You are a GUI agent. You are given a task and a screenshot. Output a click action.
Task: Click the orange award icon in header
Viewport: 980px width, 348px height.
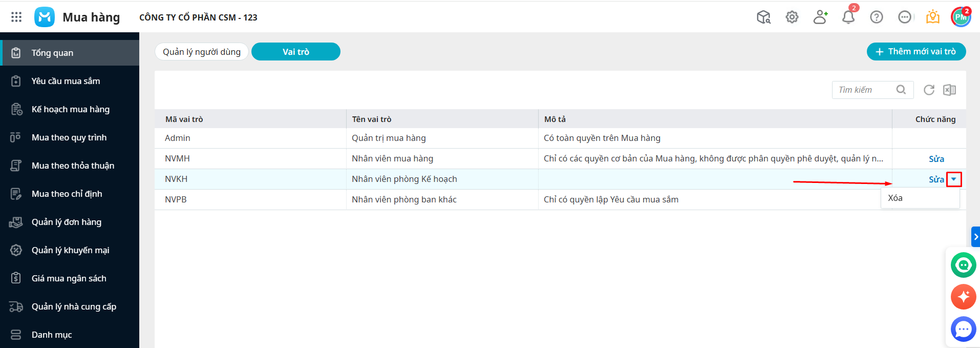tap(933, 17)
